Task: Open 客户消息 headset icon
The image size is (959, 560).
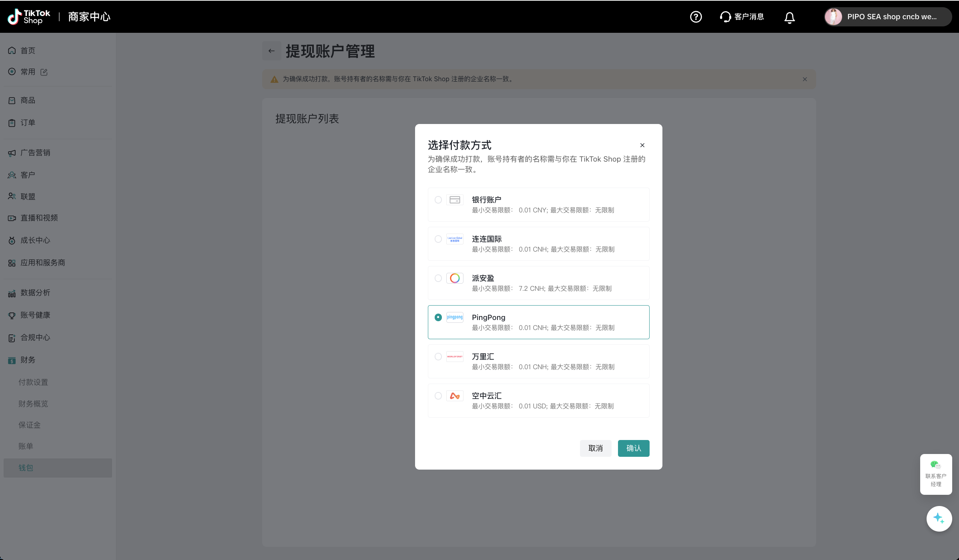Action: point(725,17)
